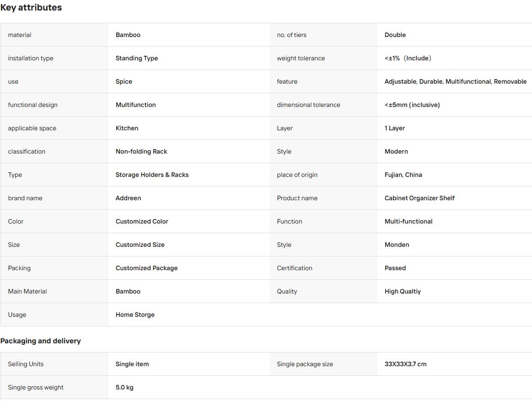The image size is (532, 411).
Task: Select the Cabinet Organizer Shelf product name
Action: pos(419,198)
